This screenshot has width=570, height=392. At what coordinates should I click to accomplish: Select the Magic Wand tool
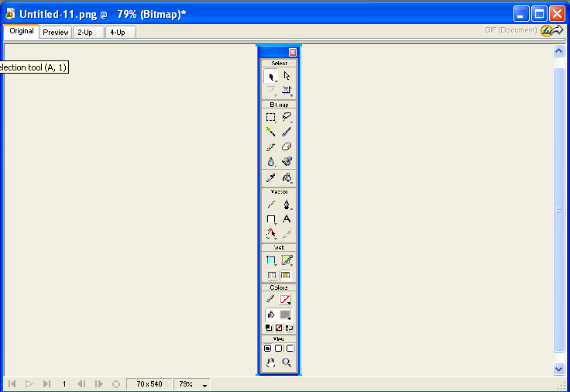click(270, 132)
